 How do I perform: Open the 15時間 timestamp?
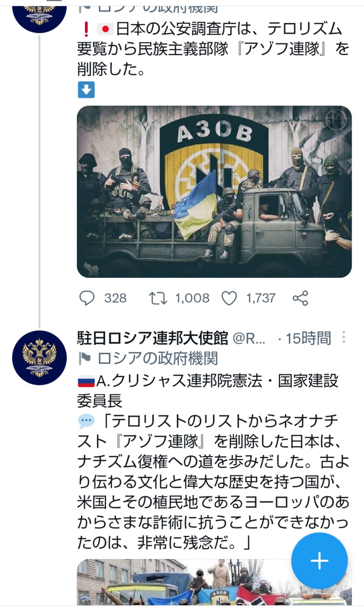coord(308,338)
